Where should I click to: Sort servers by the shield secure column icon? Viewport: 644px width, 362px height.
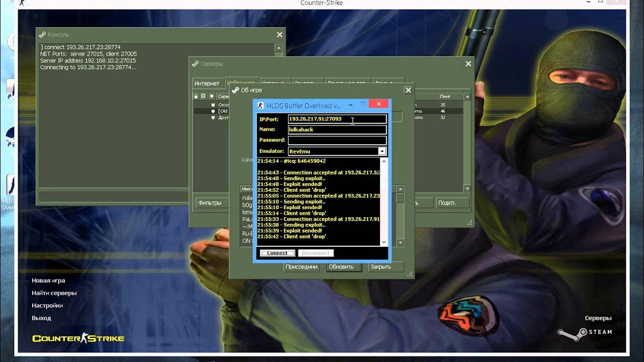pyautogui.click(x=212, y=96)
